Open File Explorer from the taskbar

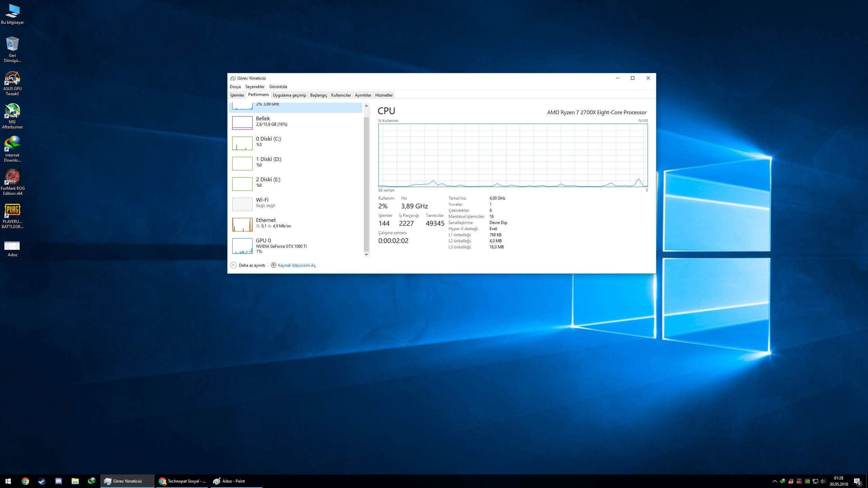pos(75,481)
